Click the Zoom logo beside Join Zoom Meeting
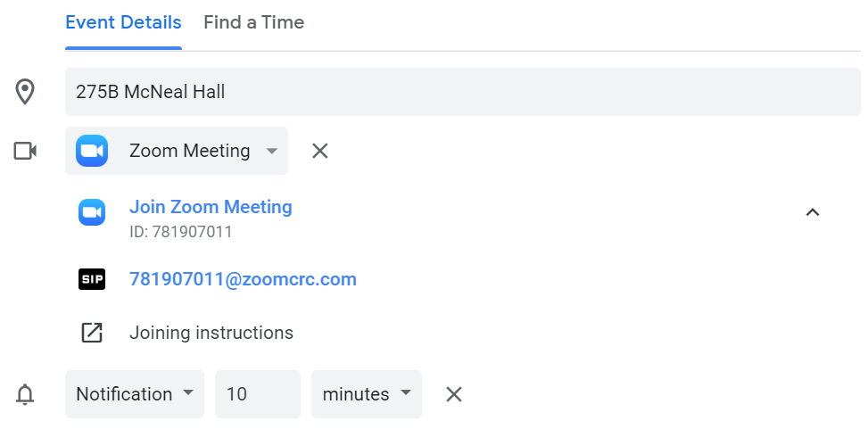The image size is (868, 429). [92, 212]
